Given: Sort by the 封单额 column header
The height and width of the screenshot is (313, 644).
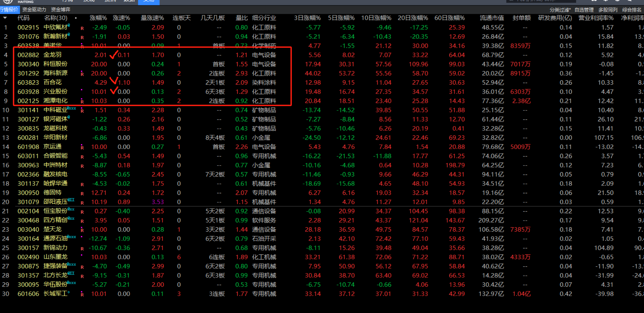Looking at the screenshot, I should (x=521, y=18).
